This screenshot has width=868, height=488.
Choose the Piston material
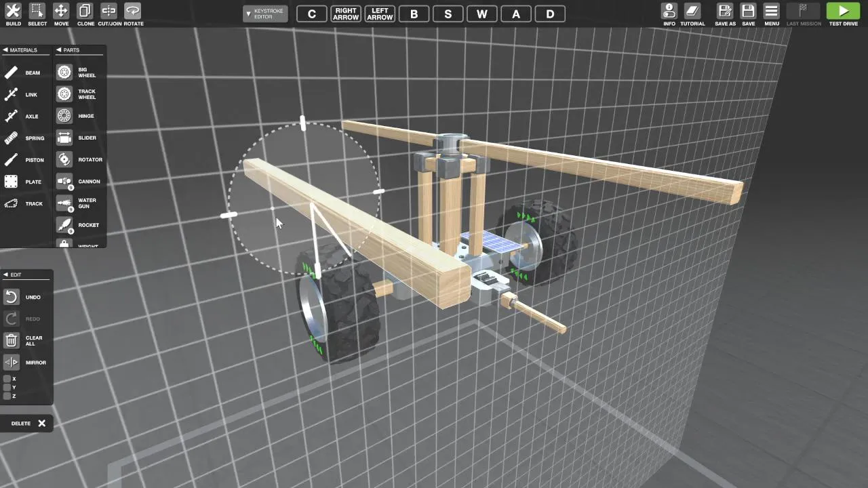click(22, 160)
